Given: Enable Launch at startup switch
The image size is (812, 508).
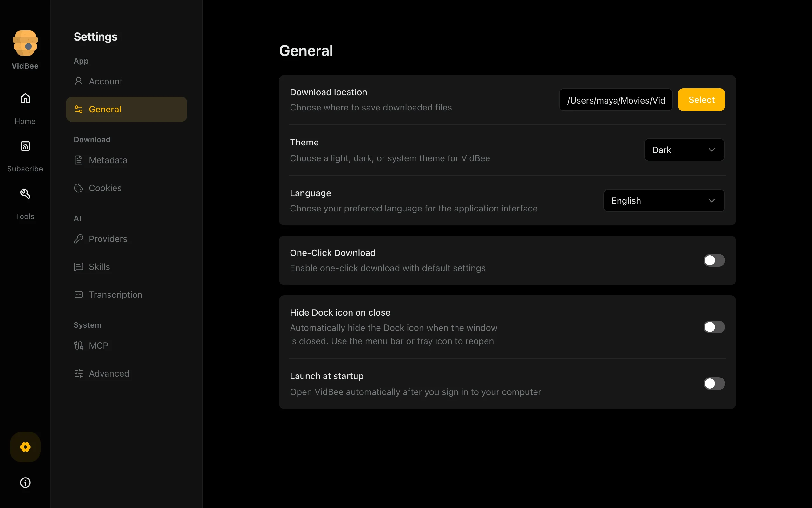Looking at the screenshot, I should point(714,383).
